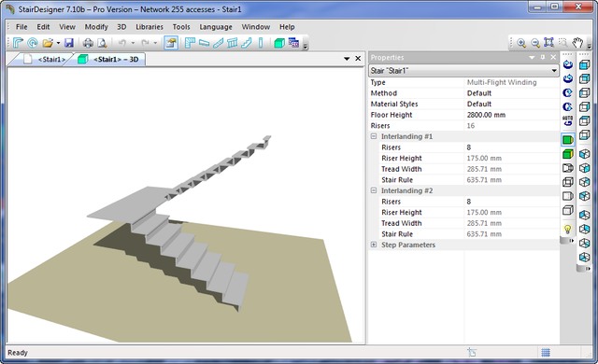Open the Help menu

pos(287,27)
